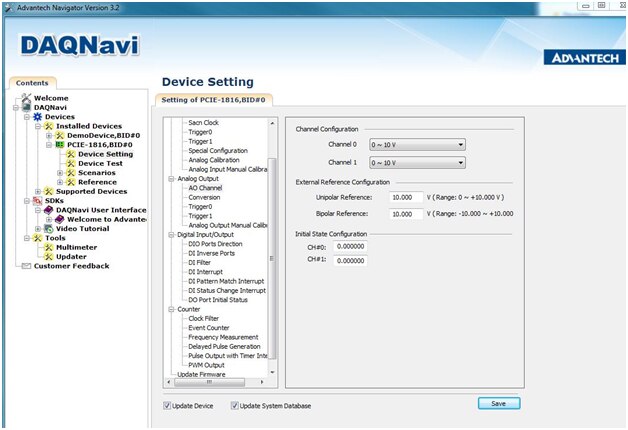Click the book icon beside Welcome to Advantech
This screenshot has width=628, height=430.
pos(60,219)
